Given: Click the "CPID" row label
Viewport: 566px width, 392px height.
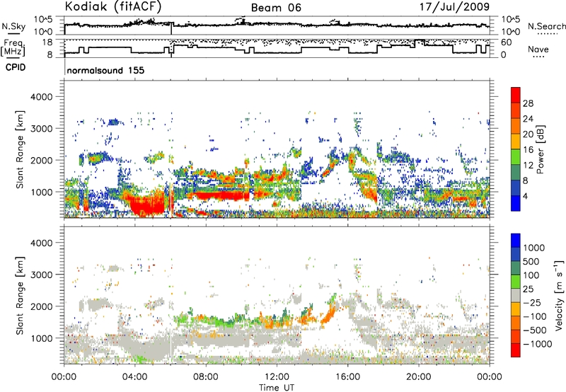Looking at the screenshot, I should tap(16, 67).
